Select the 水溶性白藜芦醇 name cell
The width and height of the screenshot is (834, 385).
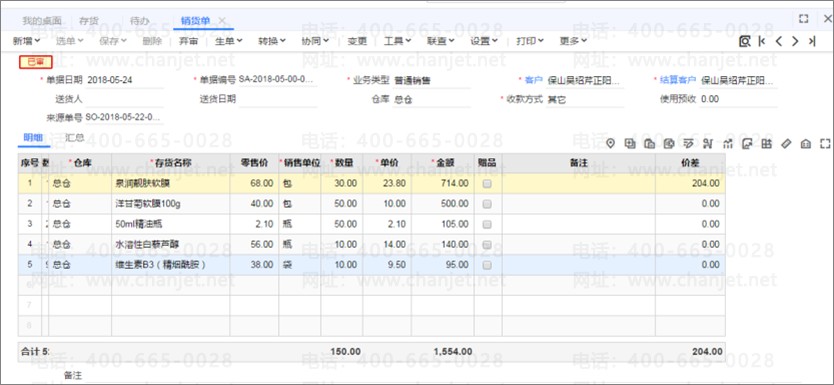171,245
